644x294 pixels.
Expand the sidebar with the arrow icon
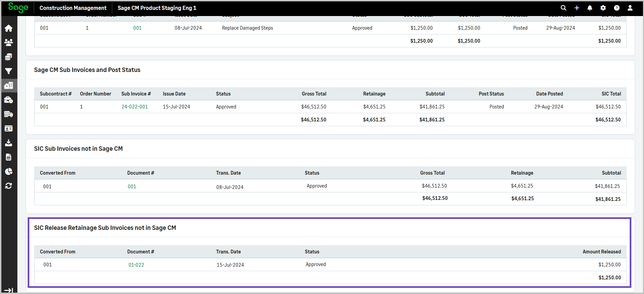tap(9, 290)
